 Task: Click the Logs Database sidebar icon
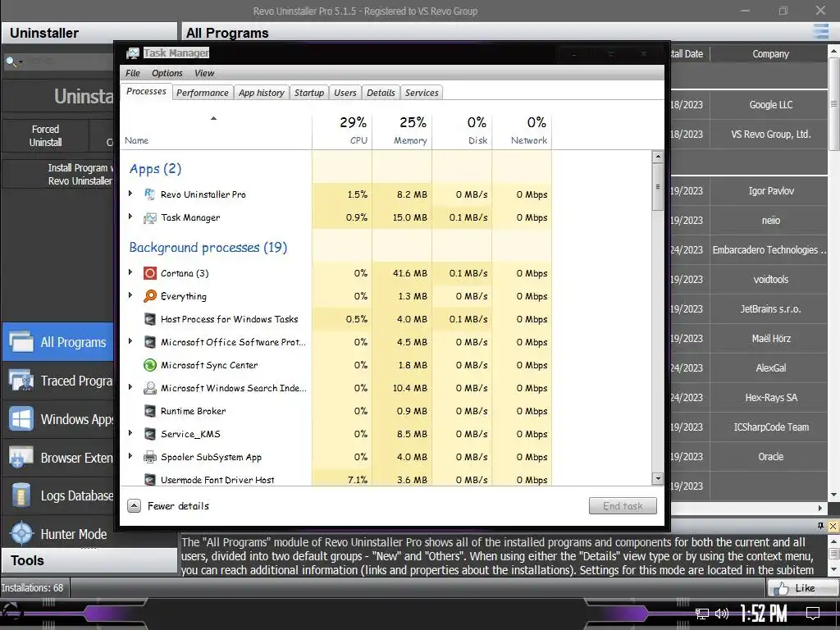click(x=21, y=495)
